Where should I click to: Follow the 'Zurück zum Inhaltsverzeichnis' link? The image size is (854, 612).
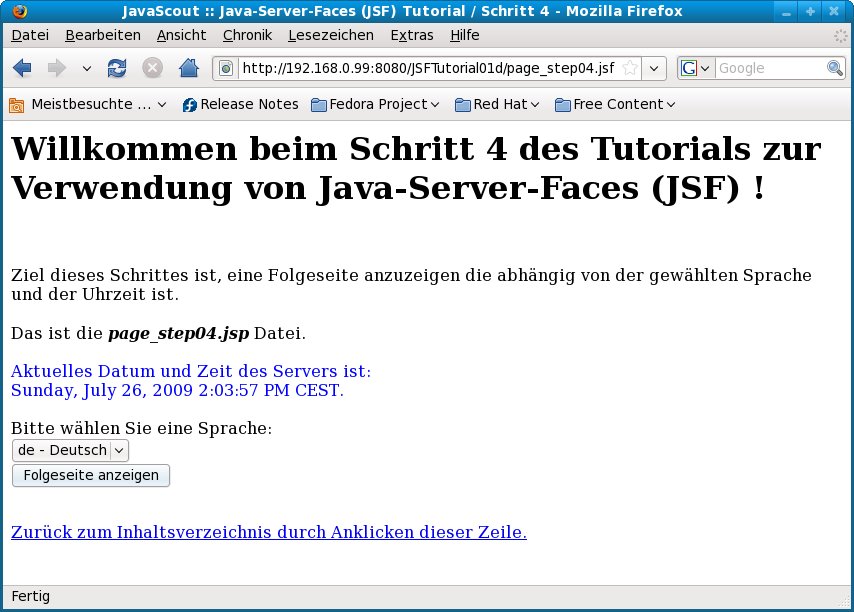268,532
